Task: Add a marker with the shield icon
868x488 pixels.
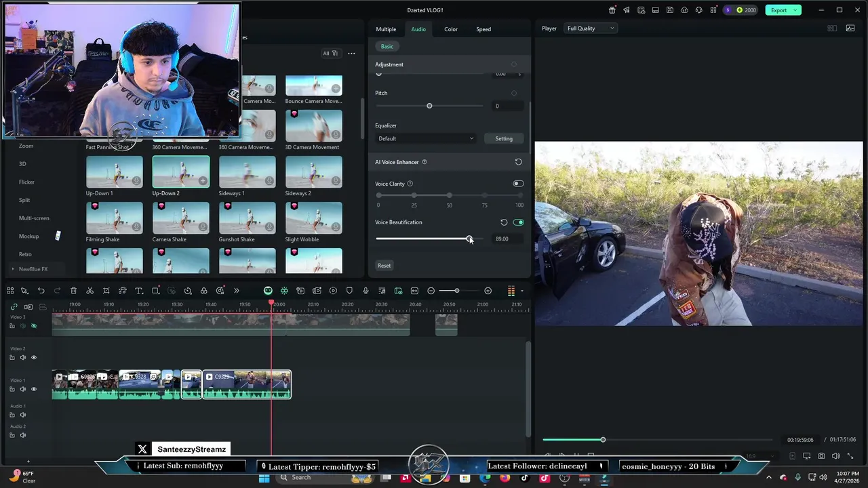Action: 349,291
